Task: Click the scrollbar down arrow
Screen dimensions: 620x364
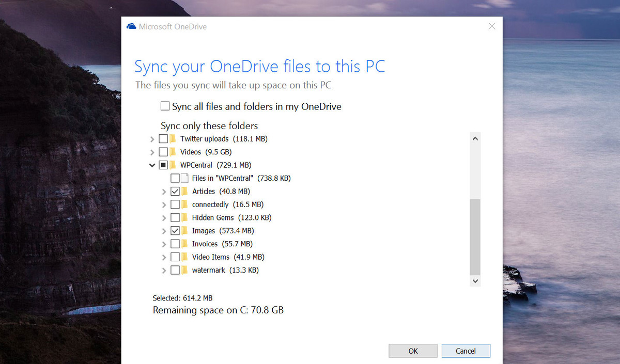Action: click(475, 280)
